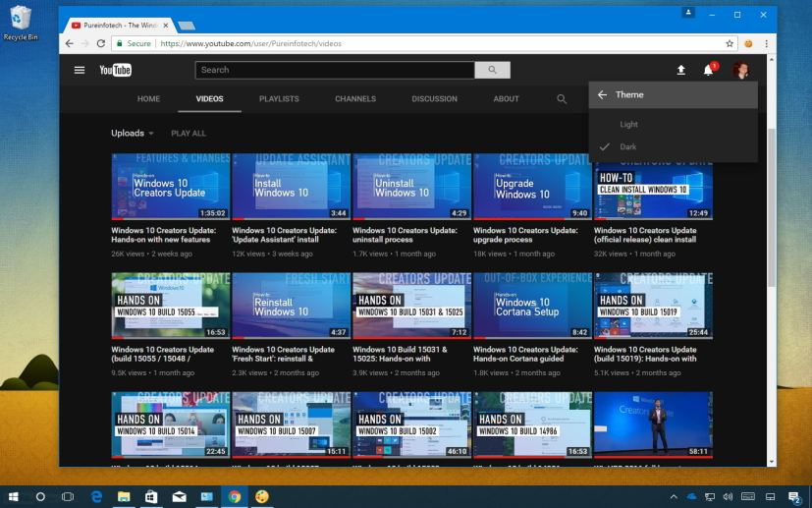Open "'Update Assistant' install" video title
This screenshot has height=508, width=812.
[285, 235]
